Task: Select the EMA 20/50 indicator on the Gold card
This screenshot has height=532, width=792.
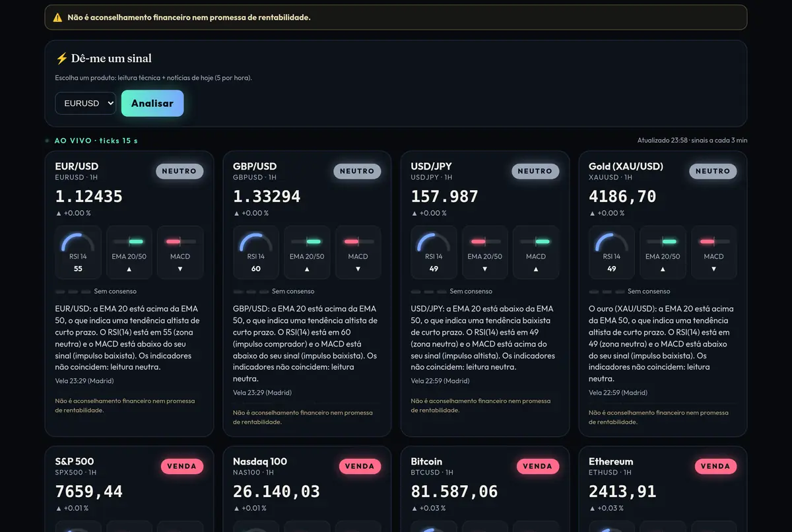Action: [x=663, y=252]
